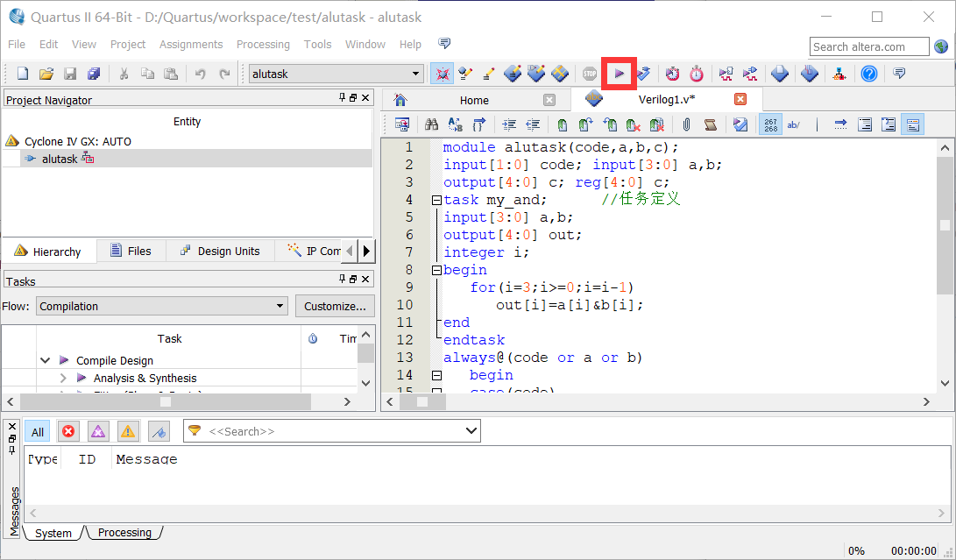Click the All messages filter button
This screenshot has height=560, width=956.
[37, 432]
